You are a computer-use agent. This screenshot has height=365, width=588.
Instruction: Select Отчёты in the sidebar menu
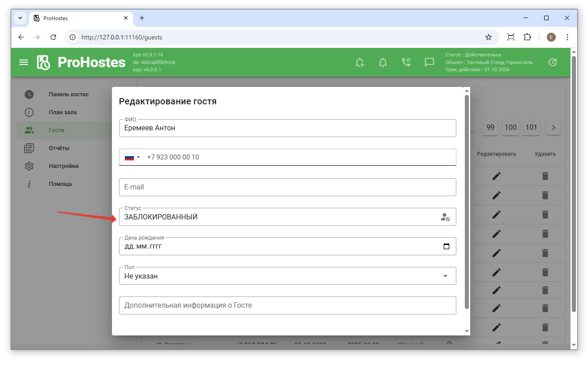pos(59,148)
